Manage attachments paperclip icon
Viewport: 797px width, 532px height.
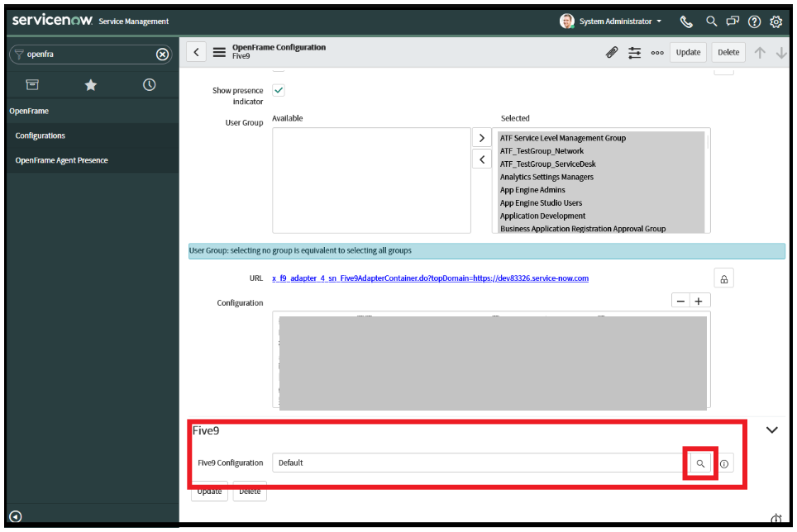pyautogui.click(x=612, y=52)
